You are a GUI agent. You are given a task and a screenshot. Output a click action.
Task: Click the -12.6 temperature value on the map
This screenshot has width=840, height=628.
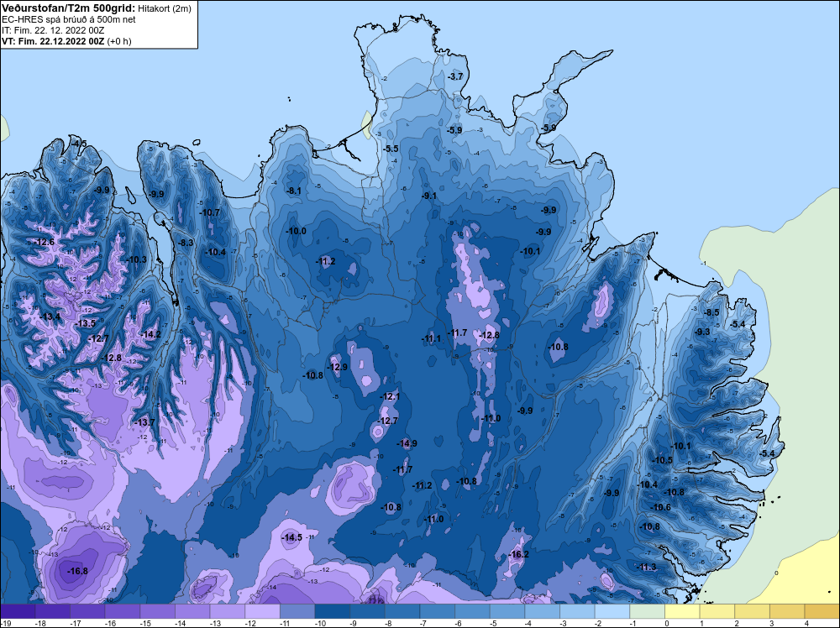point(44,242)
